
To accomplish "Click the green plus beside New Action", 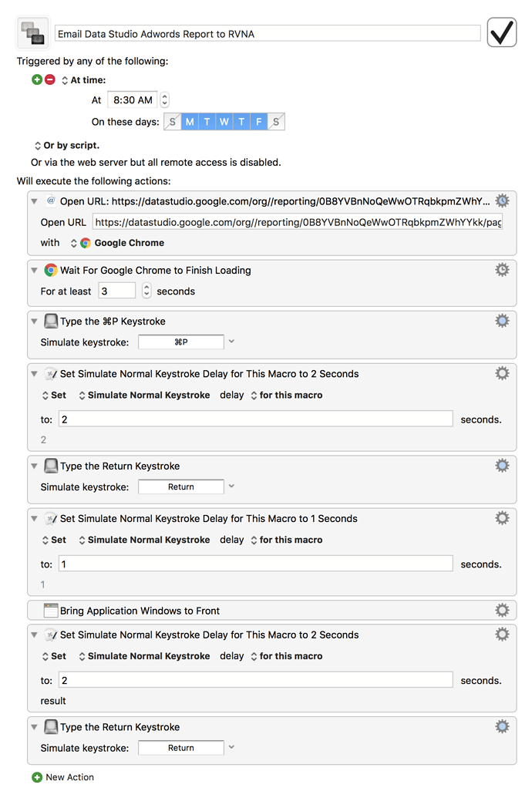I will coord(37,777).
